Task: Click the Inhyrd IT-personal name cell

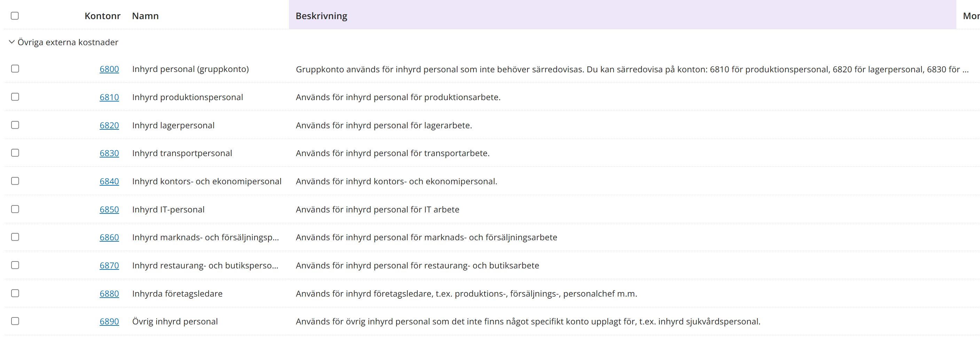Action: coord(168,209)
